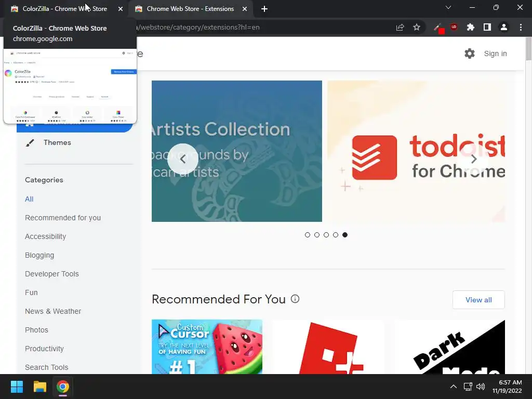532x399 pixels.
Task: Click View all for recommended extensions
Action: 478,300
